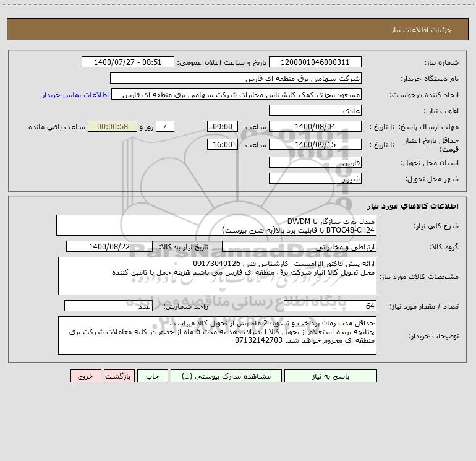The image size is (476, 461).
Task: Click label نام دستگاه خریدار:
Action: pyautogui.click(x=430, y=79)
